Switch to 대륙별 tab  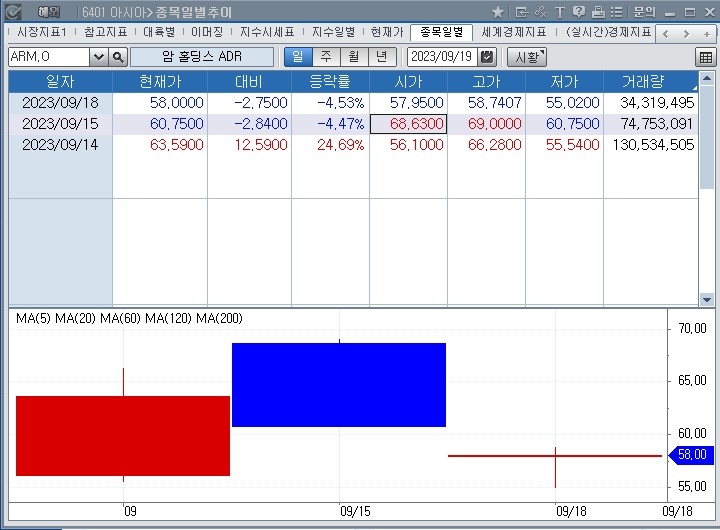click(x=159, y=32)
